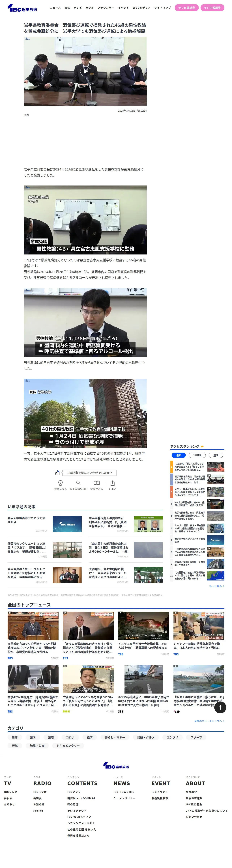232x868 pixels.
Task: Select the 最新 ranking tab
Action: [x=179, y=455]
